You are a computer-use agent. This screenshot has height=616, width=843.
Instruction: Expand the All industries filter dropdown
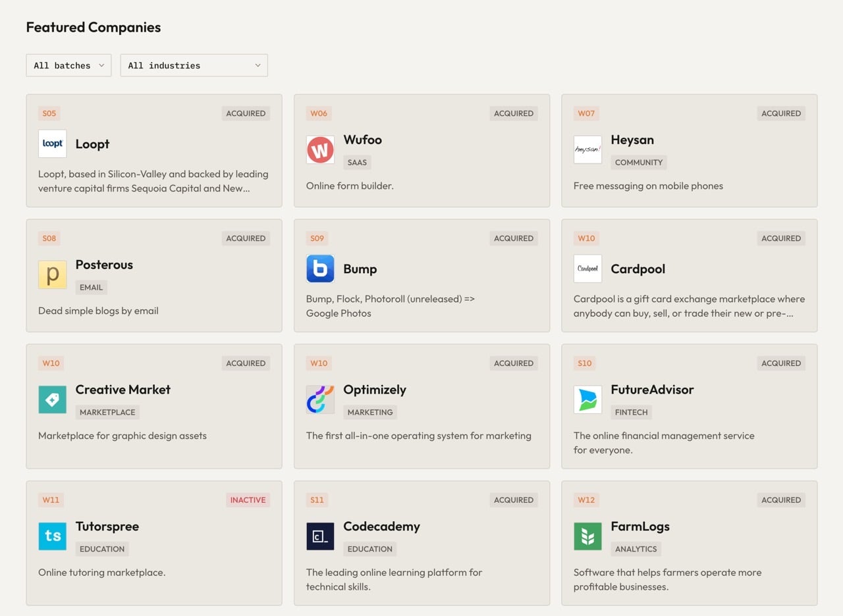[x=194, y=65]
